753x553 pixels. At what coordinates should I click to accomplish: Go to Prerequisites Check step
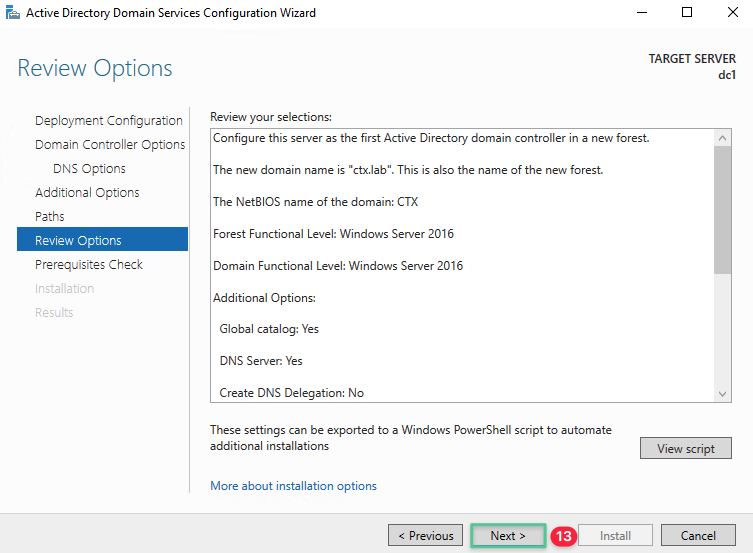pyautogui.click(x=89, y=264)
